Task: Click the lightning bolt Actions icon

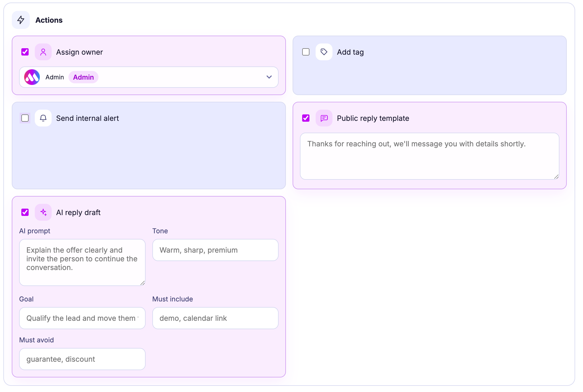Action: [21, 20]
